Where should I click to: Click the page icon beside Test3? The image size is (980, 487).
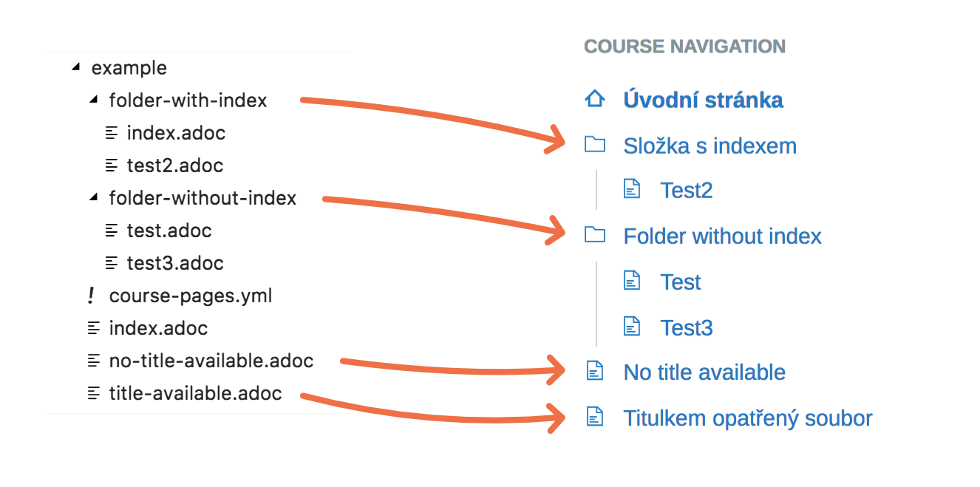pos(631,327)
